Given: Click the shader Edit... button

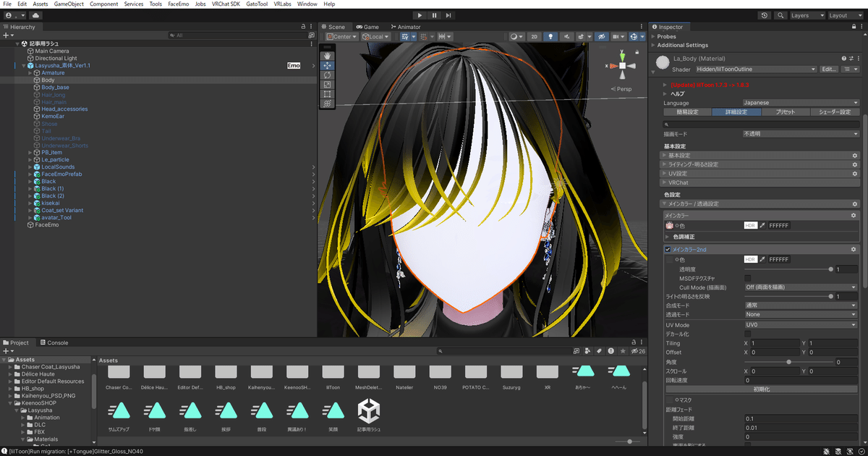Looking at the screenshot, I should [829, 69].
